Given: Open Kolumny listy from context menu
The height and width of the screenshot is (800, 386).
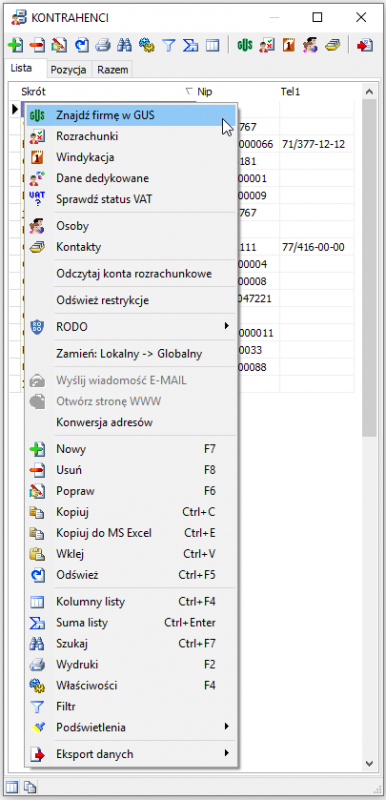Looking at the screenshot, I should [131, 602].
